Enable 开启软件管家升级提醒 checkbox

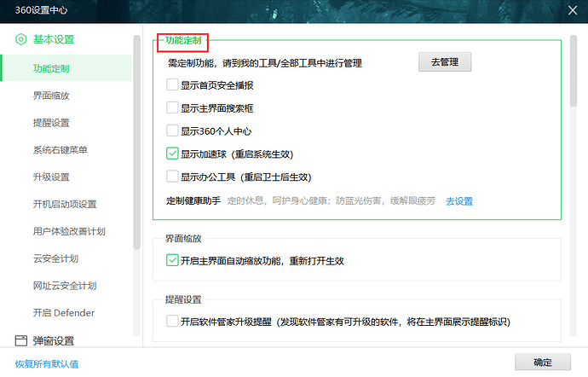[x=172, y=322]
